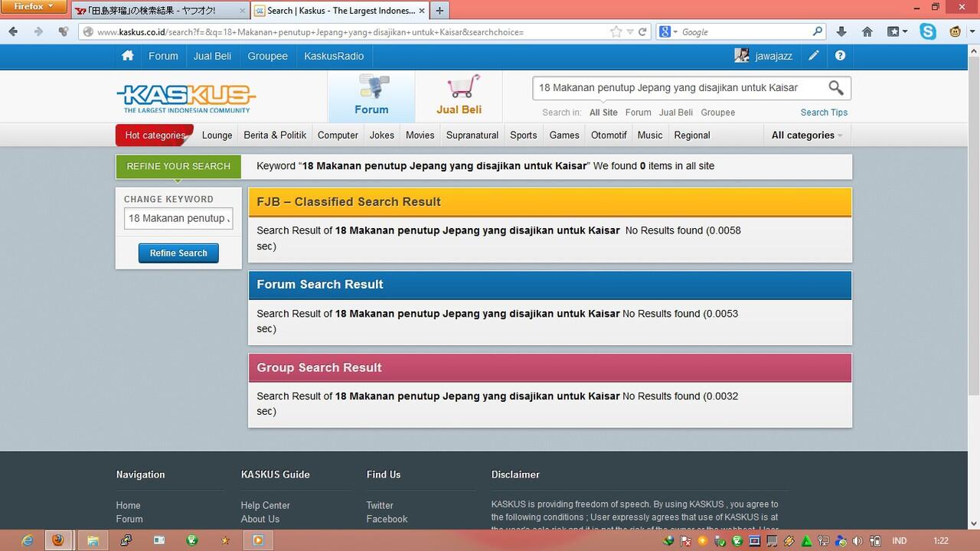
Task: Run Google search with magnifier icon
Action: pos(818,31)
